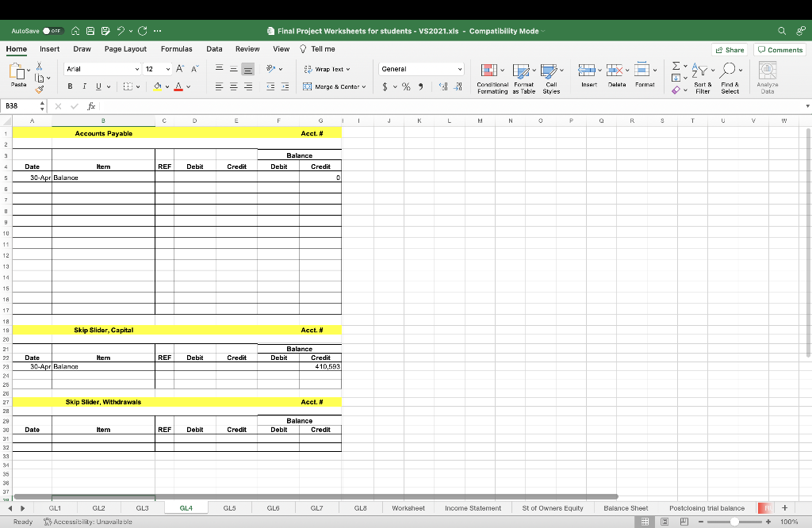Click the zoom slider handle
The width and height of the screenshot is (812, 528).
pyautogui.click(x=734, y=522)
